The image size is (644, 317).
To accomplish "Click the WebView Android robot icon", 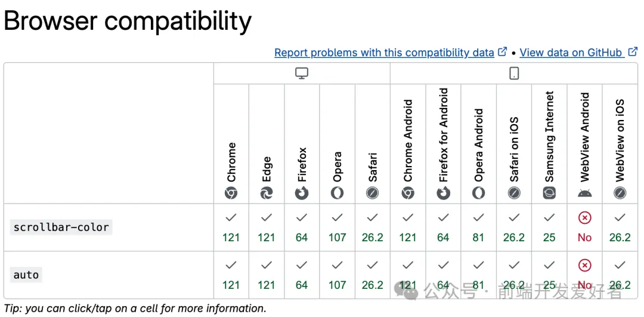I will (x=584, y=193).
